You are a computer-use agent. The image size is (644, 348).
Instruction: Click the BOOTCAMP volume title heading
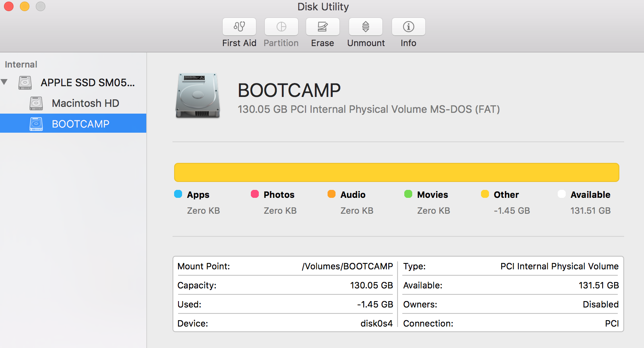289,90
